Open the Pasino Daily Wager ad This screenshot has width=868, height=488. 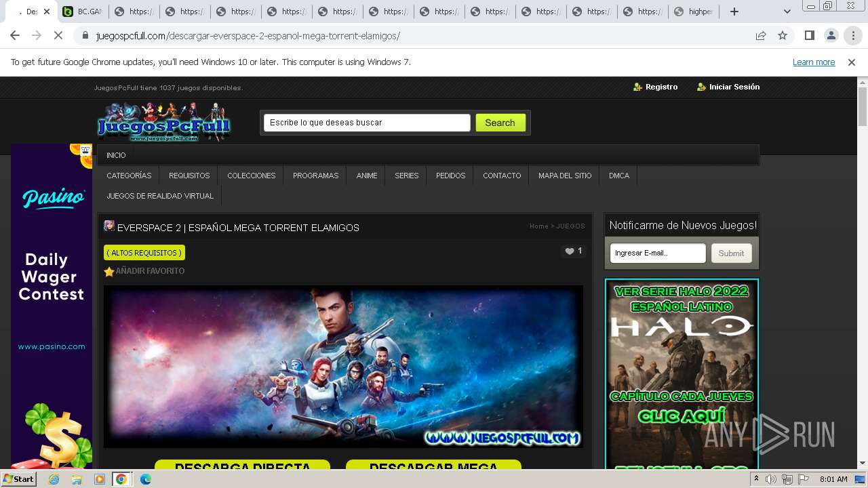(x=52, y=307)
